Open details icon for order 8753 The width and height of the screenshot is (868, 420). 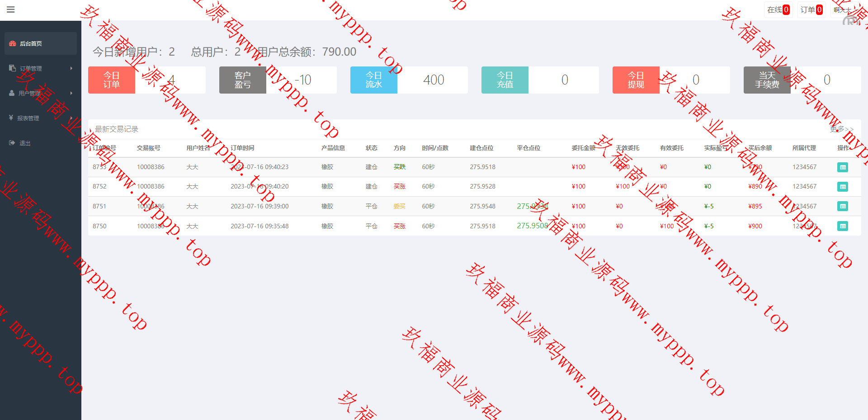pyautogui.click(x=842, y=167)
